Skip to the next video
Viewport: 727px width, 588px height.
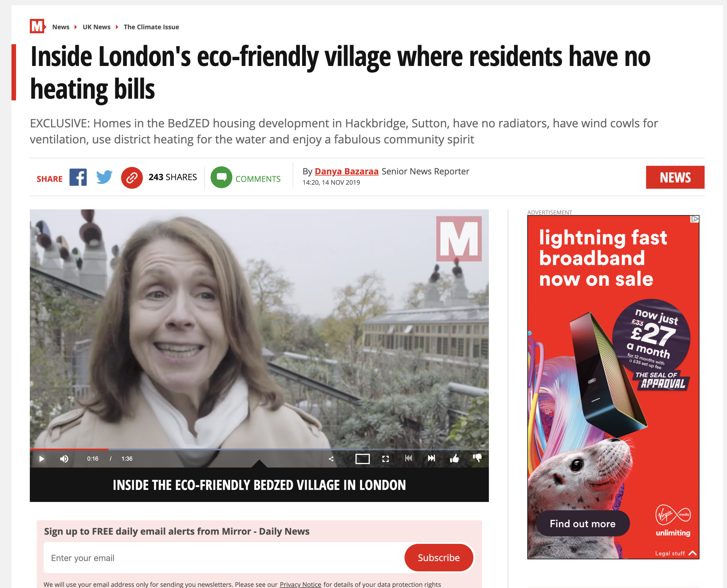pos(431,458)
